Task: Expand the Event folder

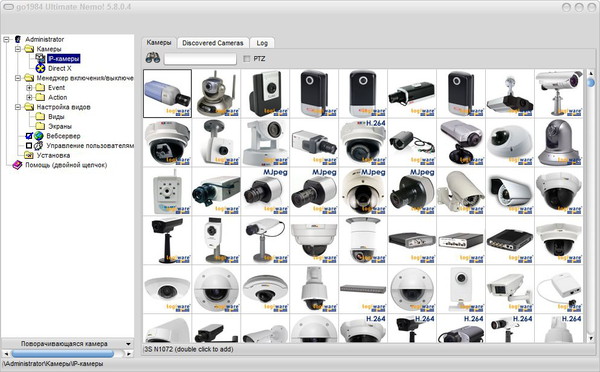Action: (29, 88)
